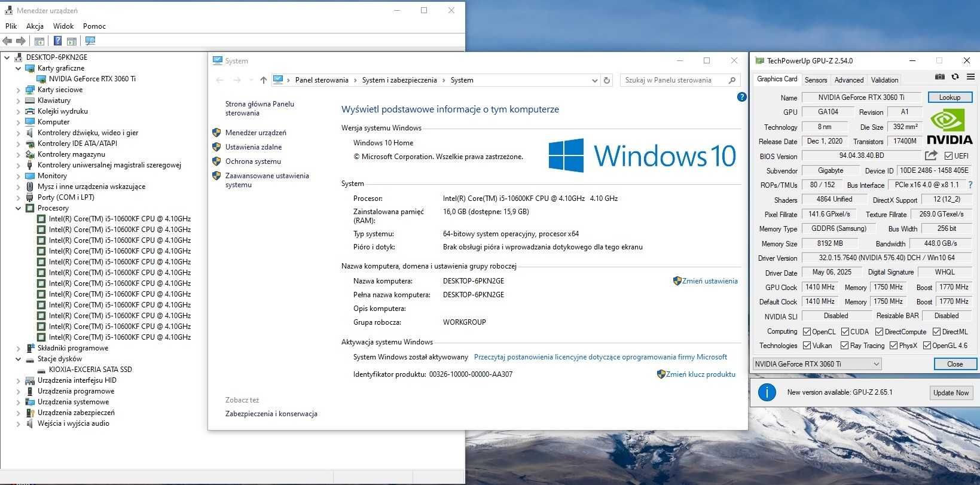The height and width of the screenshot is (485, 980).
Task: Click the Forward arrow in the System window
Action: [237, 80]
